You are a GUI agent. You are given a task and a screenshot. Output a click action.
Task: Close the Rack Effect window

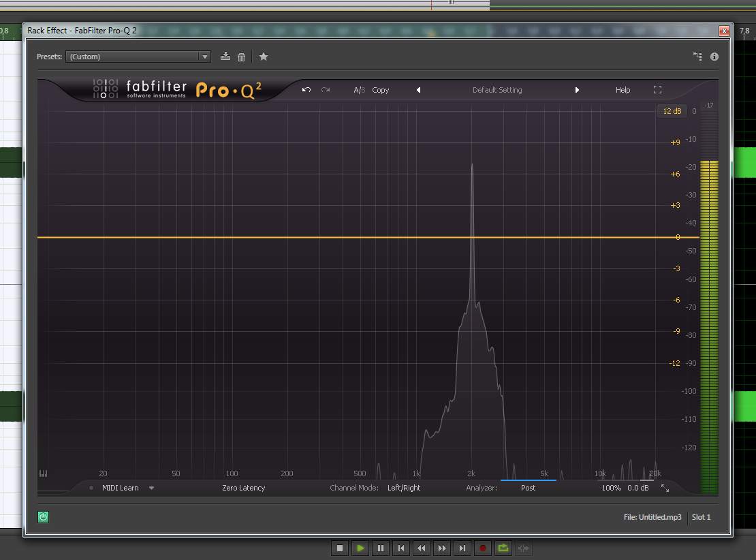point(724,31)
